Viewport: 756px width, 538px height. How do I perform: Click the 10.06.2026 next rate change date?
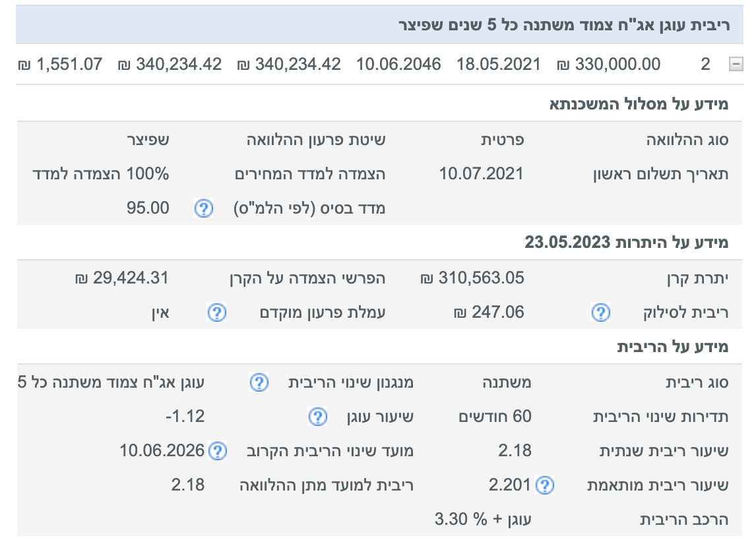point(162,452)
